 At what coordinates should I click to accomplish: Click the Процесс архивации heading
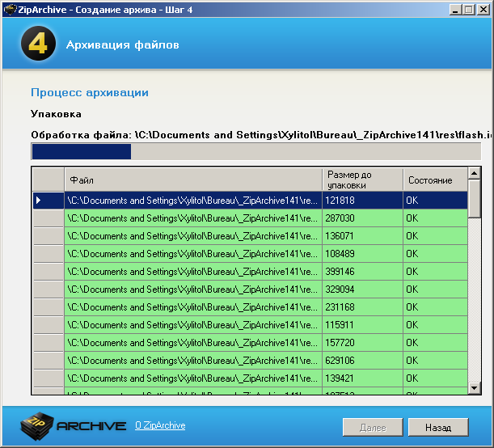point(90,93)
